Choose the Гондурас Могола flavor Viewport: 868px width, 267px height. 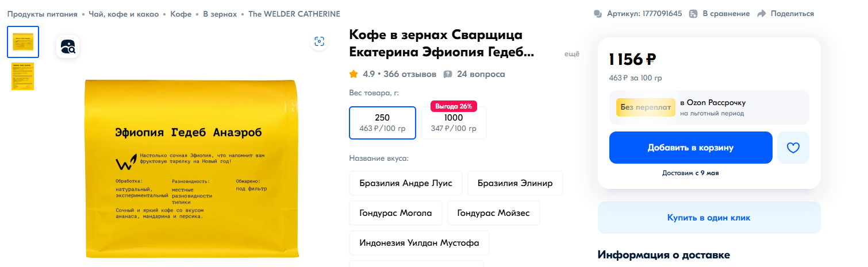(x=395, y=213)
